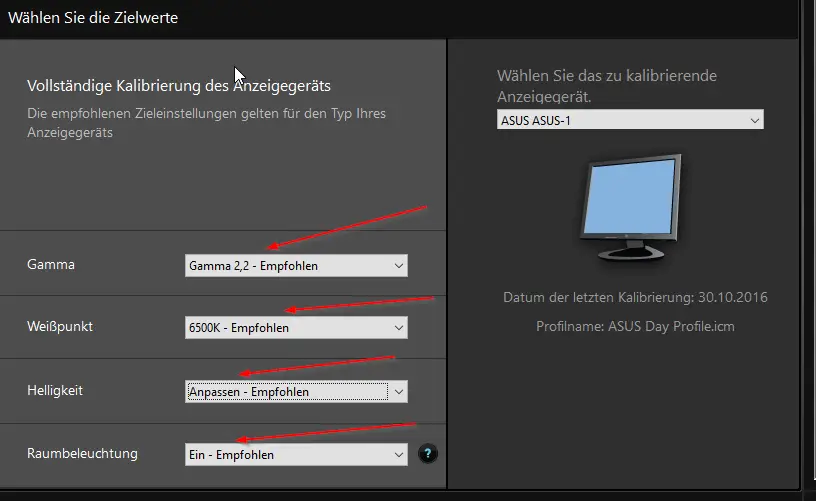816x501 pixels.
Task: Click the Gamma label
Action: click(51, 264)
